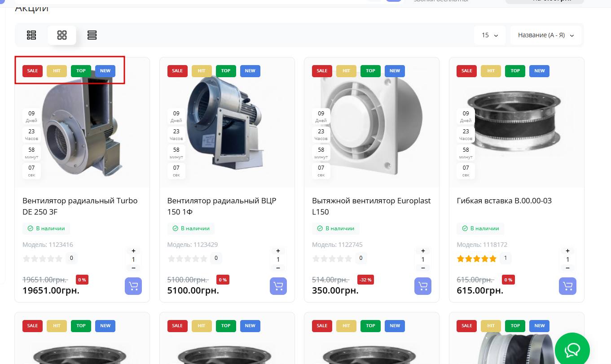Click the quantity field of Europlast L150
This screenshot has width=611, height=364.
click(x=423, y=259)
